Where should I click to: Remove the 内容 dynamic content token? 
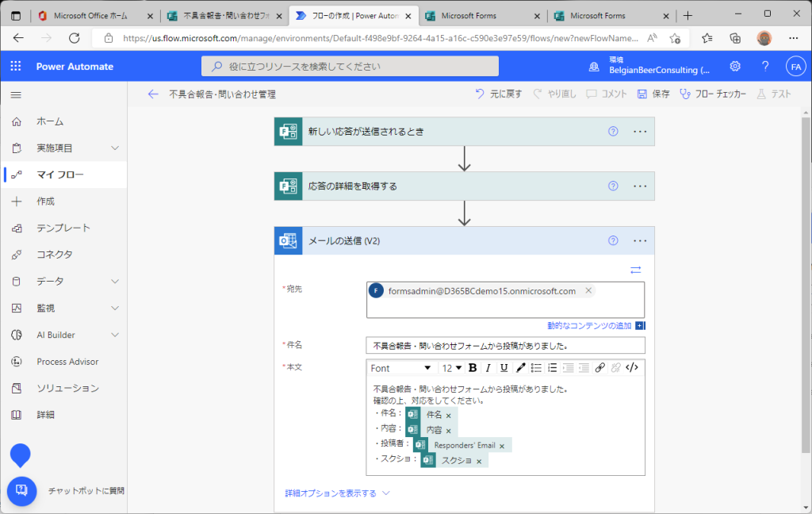point(449,431)
